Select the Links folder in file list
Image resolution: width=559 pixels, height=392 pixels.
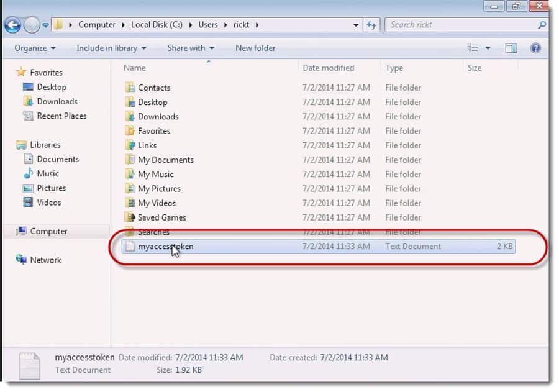tap(147, 145)
